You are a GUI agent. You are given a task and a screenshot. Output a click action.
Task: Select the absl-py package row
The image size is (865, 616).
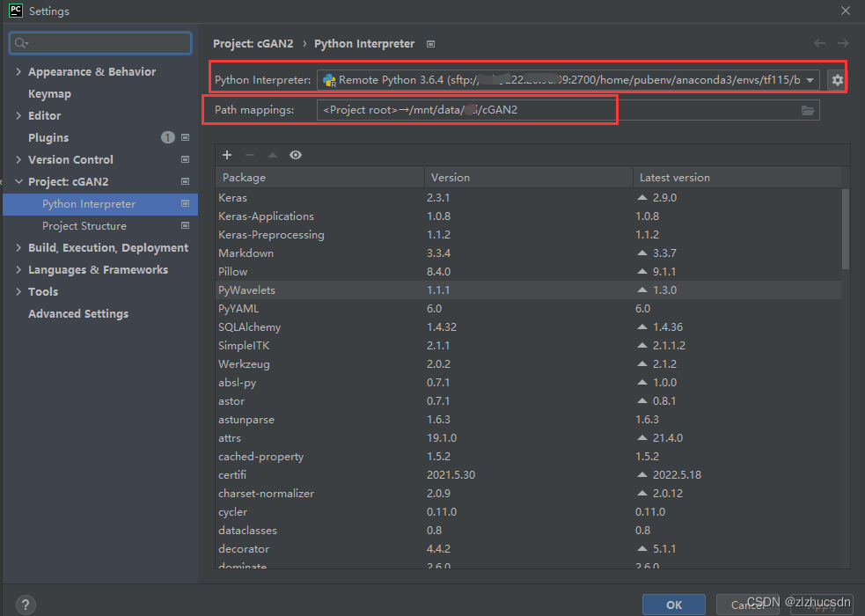point(528,382)
